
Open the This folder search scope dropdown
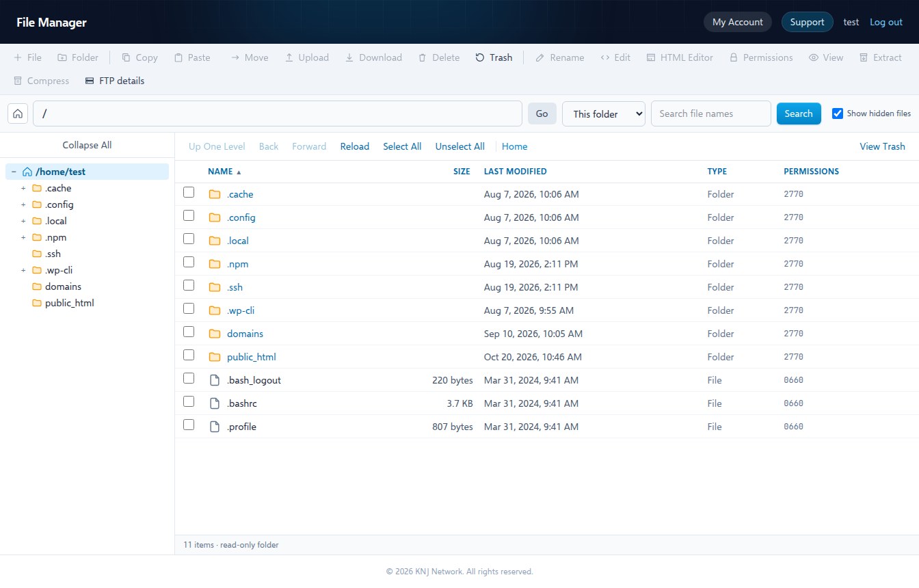click(604, 113)
